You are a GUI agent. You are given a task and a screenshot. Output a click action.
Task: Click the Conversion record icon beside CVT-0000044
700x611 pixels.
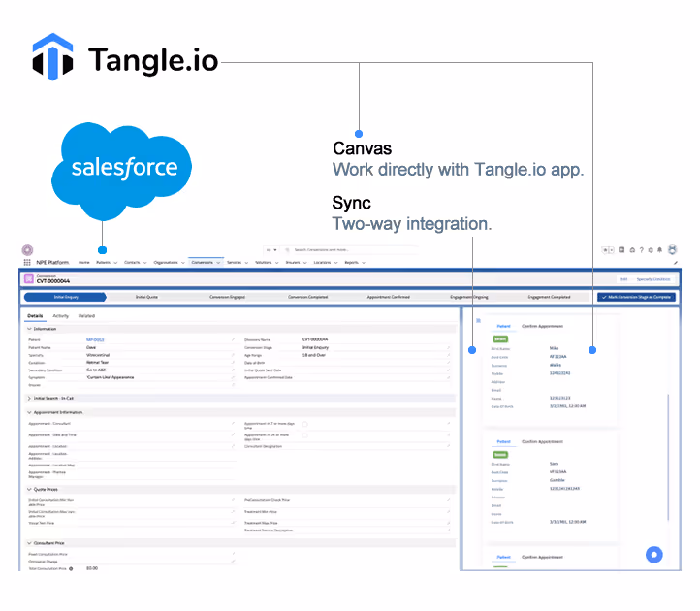coord(29,279)
